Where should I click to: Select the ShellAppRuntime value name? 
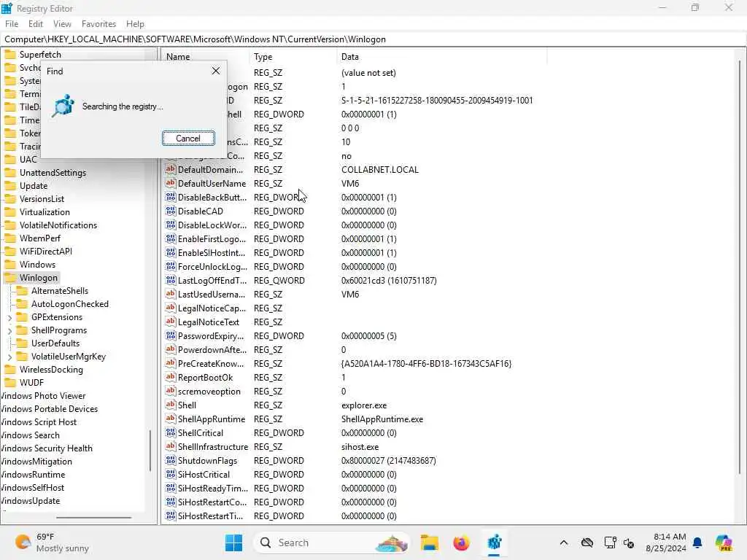212,419
